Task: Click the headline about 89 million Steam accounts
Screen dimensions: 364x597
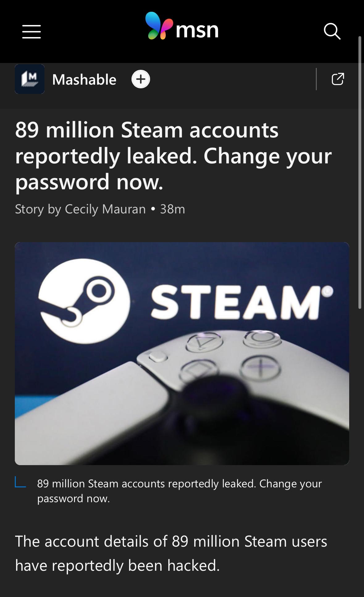Action: click(173, 156)
